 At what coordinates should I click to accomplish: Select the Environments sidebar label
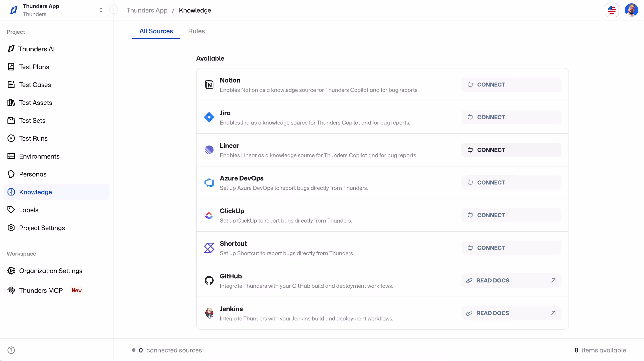pos(39,156)
